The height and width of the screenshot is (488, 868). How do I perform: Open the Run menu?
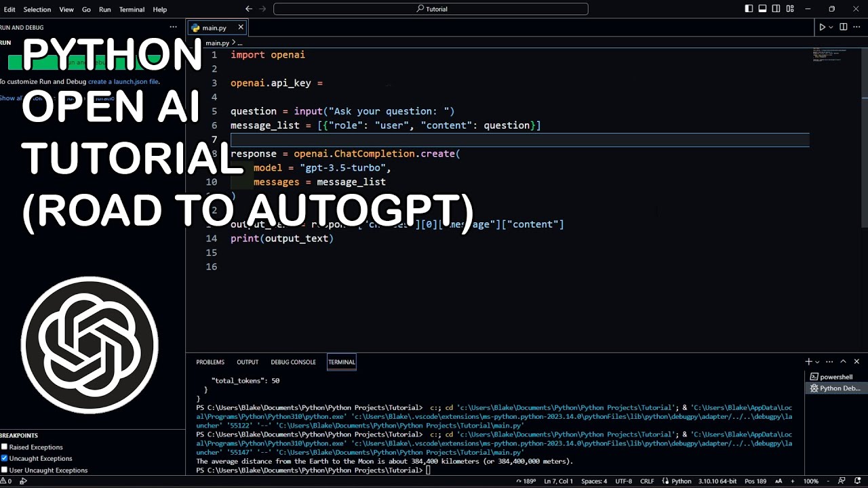[104, 9]
